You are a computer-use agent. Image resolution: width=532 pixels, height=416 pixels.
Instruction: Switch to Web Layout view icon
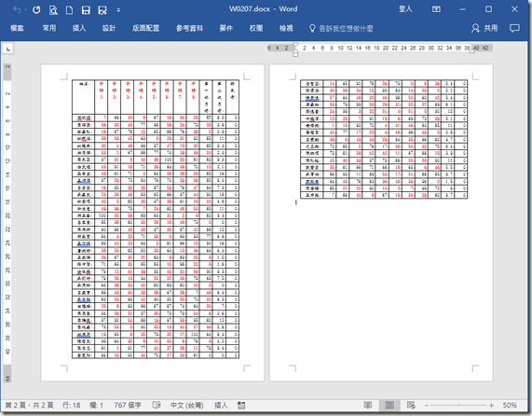pyautogui.click(x=411, y=405)
